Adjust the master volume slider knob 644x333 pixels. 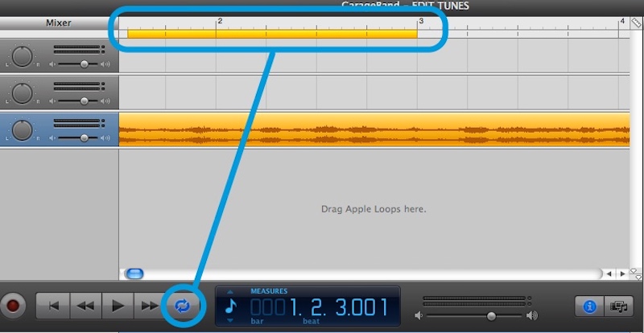coord(491,316)
